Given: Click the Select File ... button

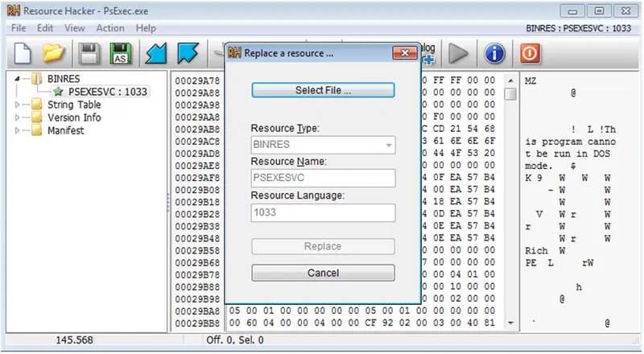Looking at the screenshot, I should click(324, 90).
